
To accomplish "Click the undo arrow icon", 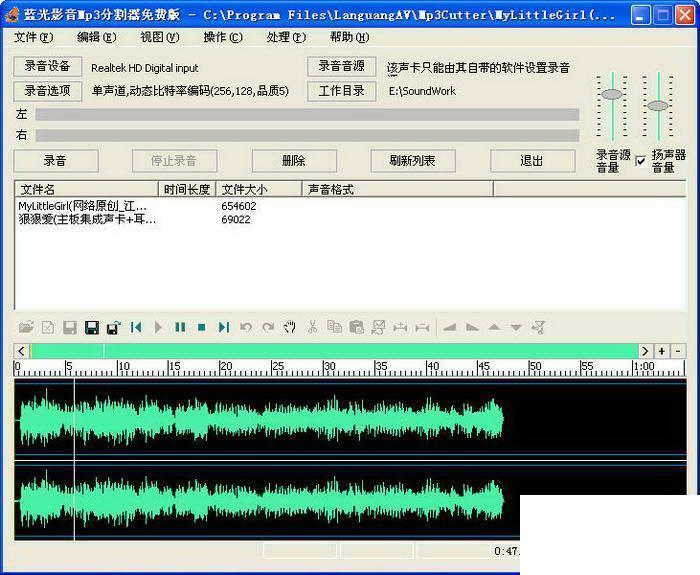I will (x=246, y=328).
